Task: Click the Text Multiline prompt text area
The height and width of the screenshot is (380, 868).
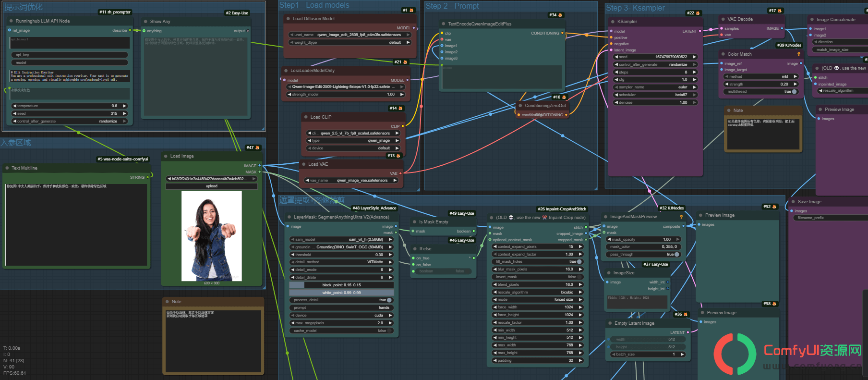Action: pos(76,224)
